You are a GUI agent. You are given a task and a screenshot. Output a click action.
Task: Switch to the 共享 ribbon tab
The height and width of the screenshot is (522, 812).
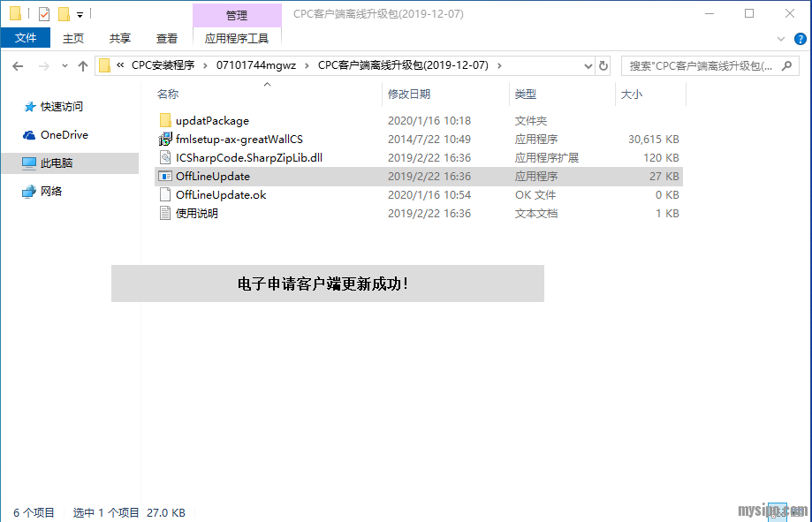pos(120,38)
